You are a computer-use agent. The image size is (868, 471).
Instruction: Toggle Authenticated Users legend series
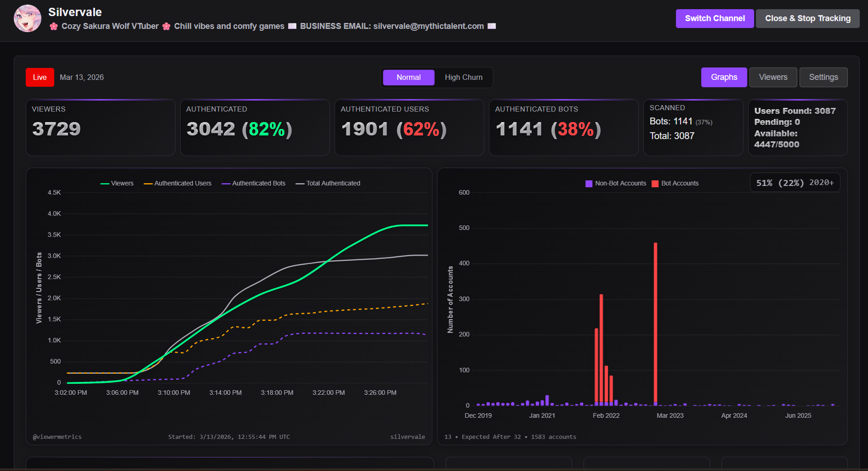pos(177,183)
